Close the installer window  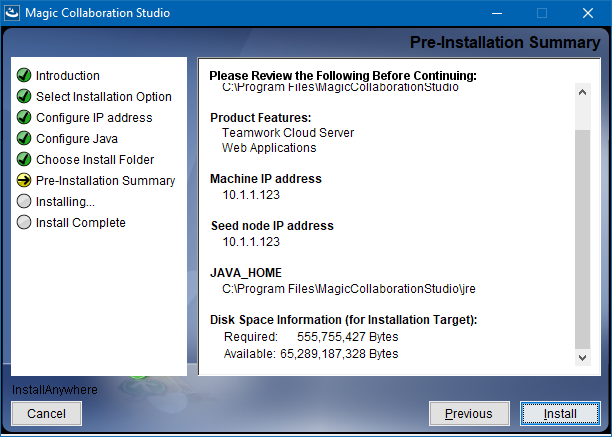click(588, 13)
